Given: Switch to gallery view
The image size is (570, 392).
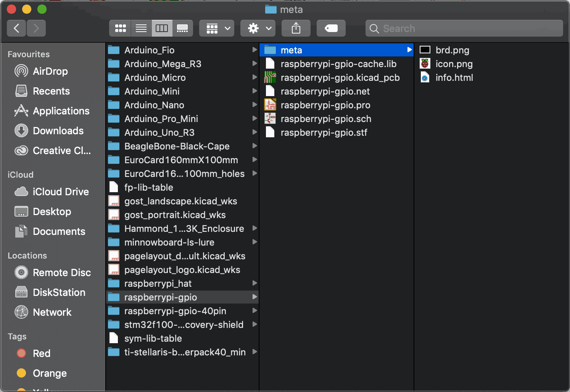Looking at the screenshot, I should point(182,28).
